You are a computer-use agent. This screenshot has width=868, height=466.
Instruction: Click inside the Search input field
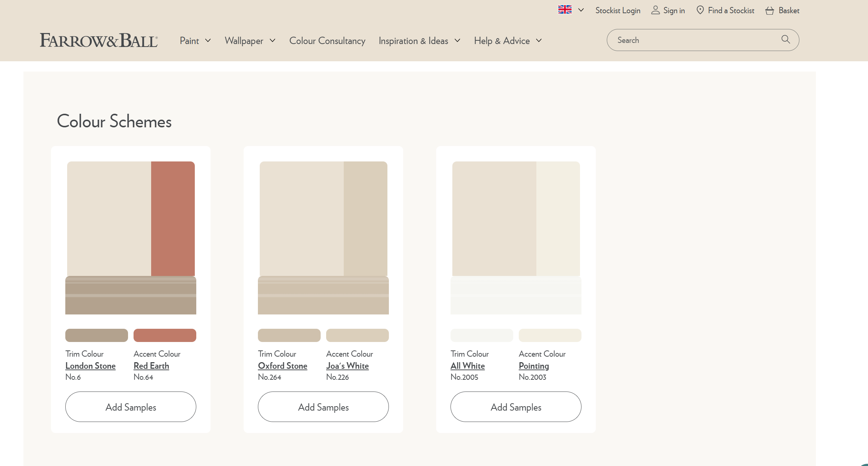point(693,40)
